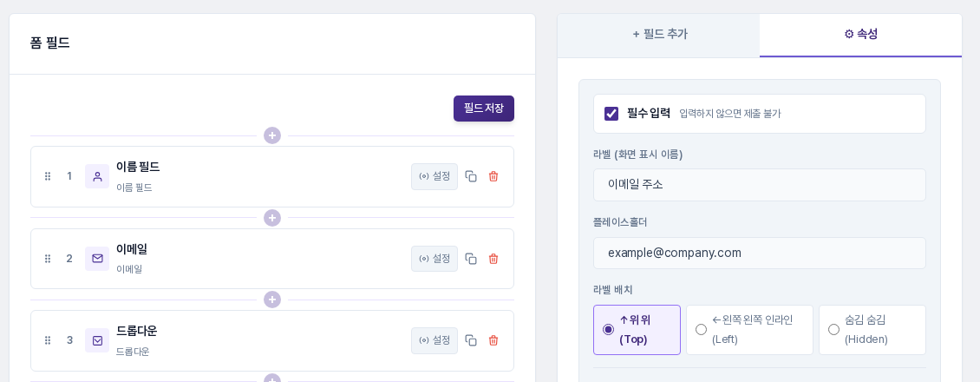This screenshot has height=382, width=980.
Task: Open 설정 for 이메일 field
Action: pyautogui.click(x=434, y=259)
